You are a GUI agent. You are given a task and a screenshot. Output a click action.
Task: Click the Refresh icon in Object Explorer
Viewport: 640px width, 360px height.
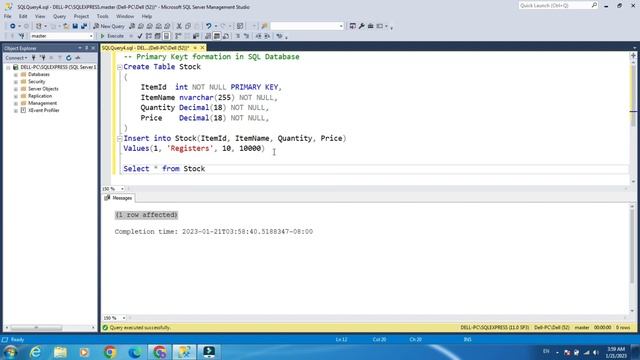coord(69,58)
